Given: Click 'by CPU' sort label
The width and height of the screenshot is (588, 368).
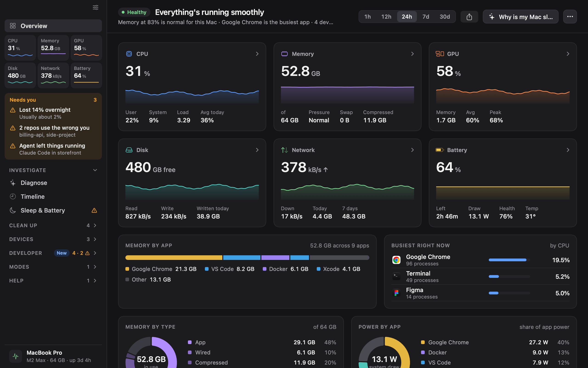Looking at the screenshot, I should coord(560,245).
